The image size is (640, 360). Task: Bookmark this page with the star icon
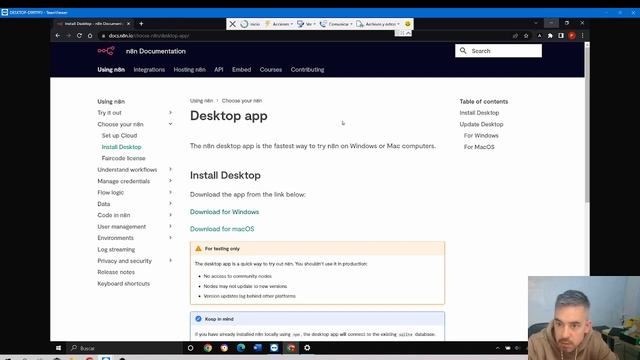click(526, 36)
